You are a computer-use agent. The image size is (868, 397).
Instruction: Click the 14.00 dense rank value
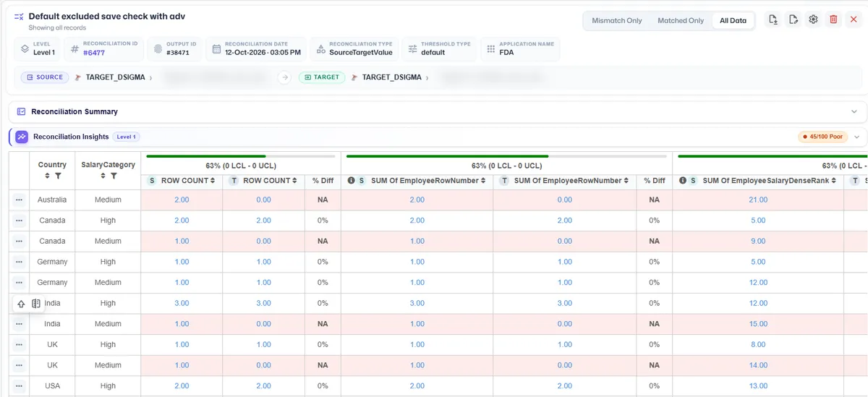click(758, 365)
